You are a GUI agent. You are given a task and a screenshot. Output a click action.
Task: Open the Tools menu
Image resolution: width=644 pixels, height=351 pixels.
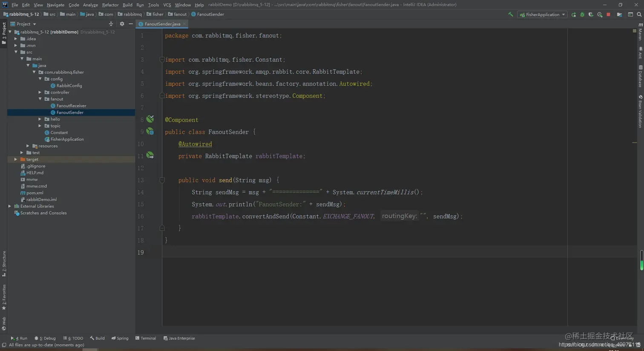153,5
